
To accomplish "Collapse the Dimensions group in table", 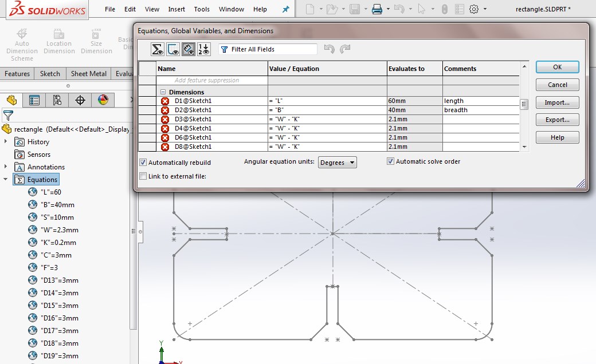I will pos(163,92).
